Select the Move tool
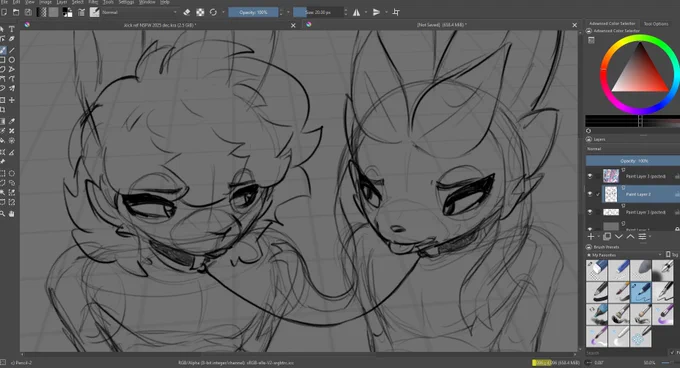680x368 pixels. coord(12,100)
